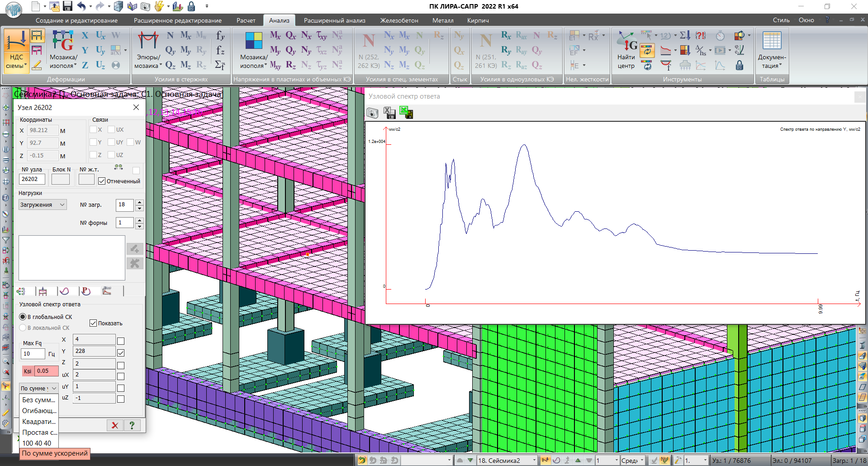
Task: Open Мозаика/изополя displacement mosaic tool
Action: coord(63,42)
